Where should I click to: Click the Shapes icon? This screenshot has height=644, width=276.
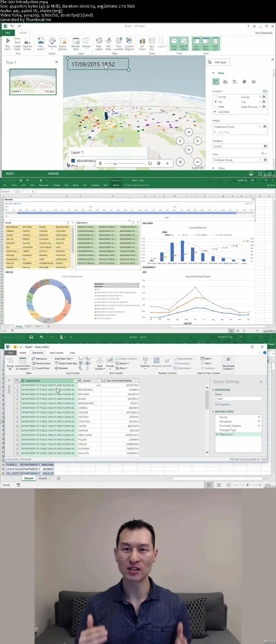click(x=86, y=43)
